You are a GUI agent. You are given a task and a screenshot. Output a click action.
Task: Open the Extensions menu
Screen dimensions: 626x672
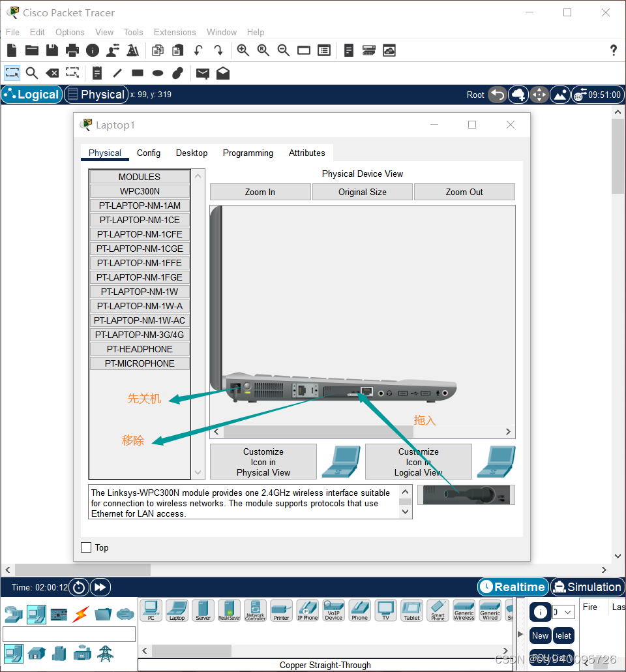coord(175,32)
